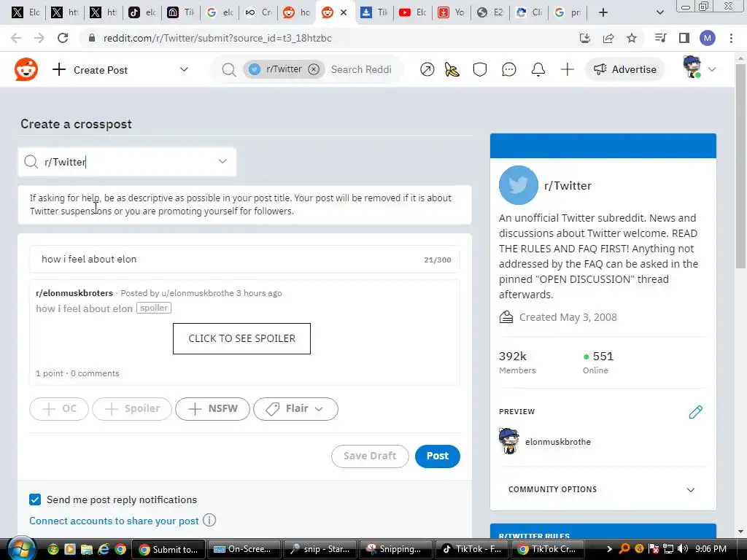Open the Popular arrow icon in header
This screenshot has width=747, height=560.
427,69
